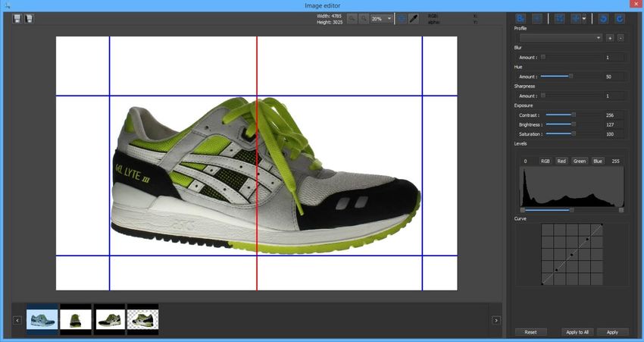Click the Reset button
Screen dimensions: 644x342
coord(530,332)
